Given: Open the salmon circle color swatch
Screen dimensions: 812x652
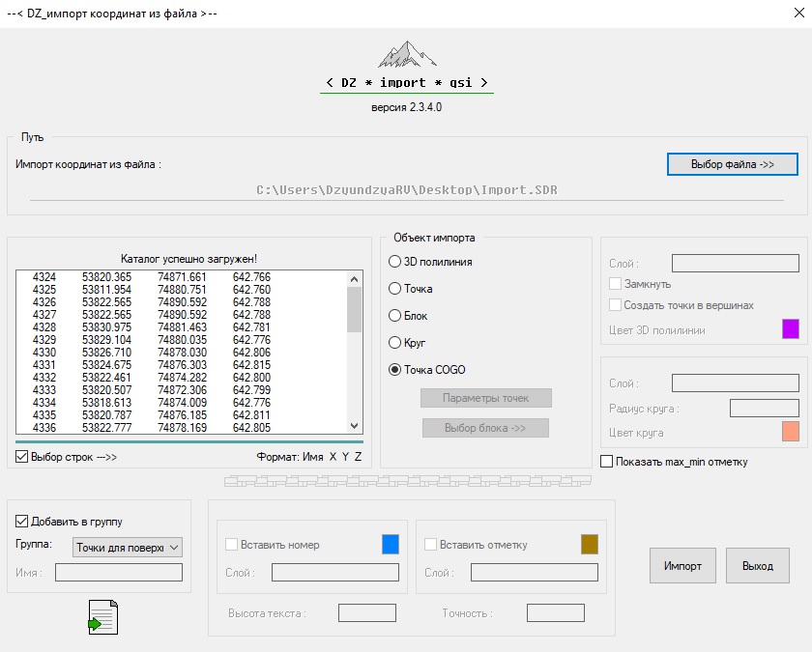Looking at the screenshot, I should [791, 432].
